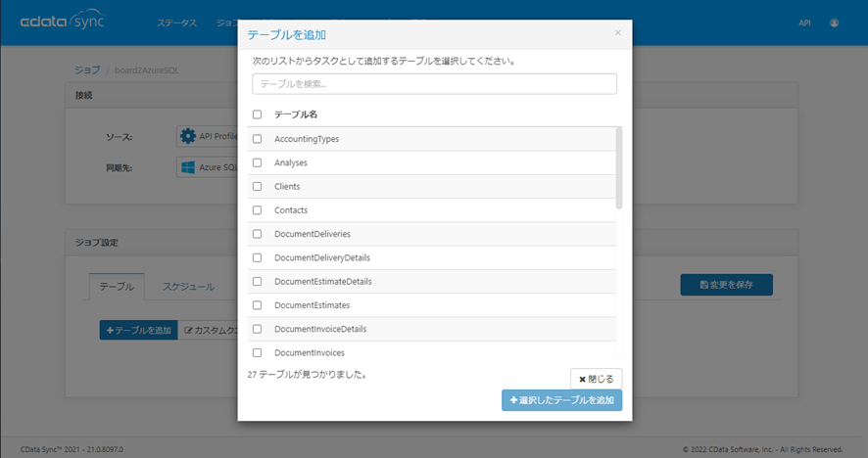Click 選択したテーブルを追加 button
The height and width of the screenshot is (458, 868).
(x=561, y=400)
